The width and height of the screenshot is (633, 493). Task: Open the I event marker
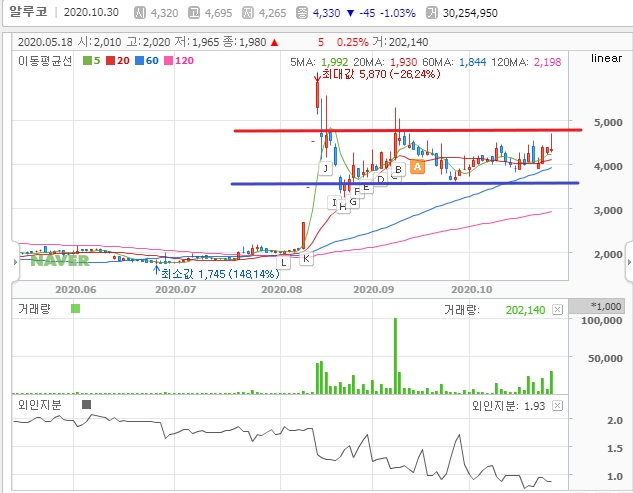[333, 203]
